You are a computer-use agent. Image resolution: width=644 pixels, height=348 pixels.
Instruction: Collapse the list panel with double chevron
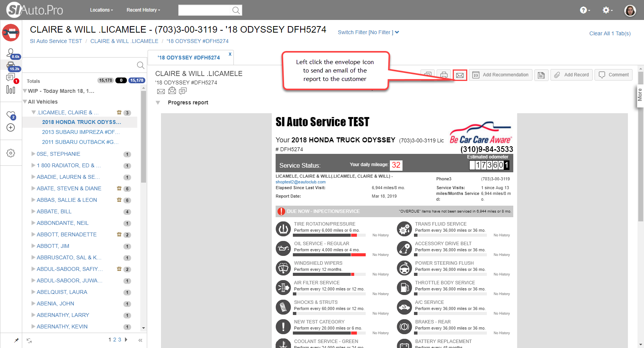pos(140,340)
